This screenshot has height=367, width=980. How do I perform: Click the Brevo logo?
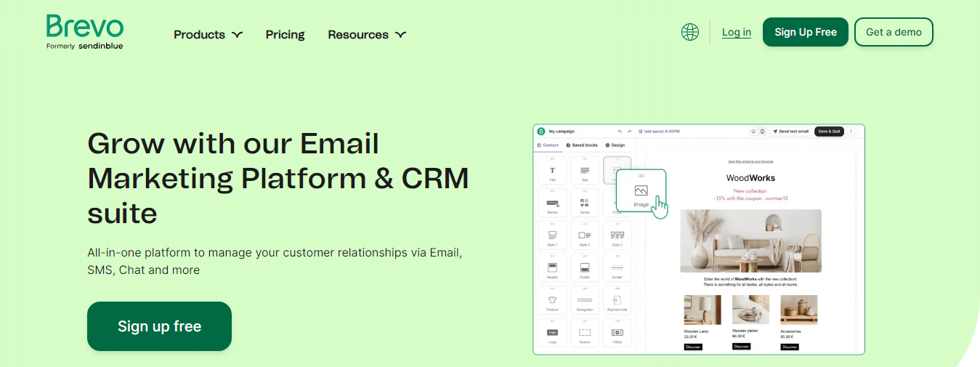tap(85, 26)
